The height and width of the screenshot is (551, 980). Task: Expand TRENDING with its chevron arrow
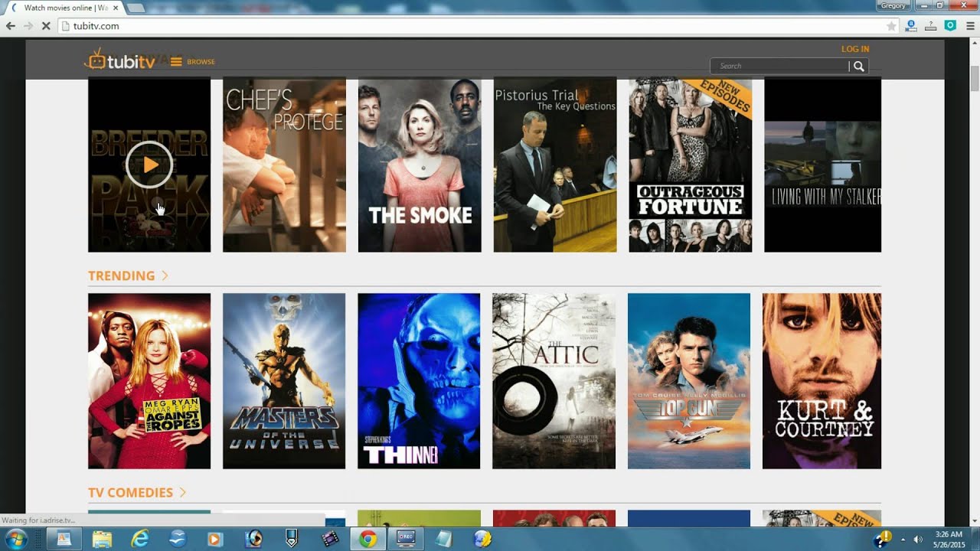click(165, 275)
